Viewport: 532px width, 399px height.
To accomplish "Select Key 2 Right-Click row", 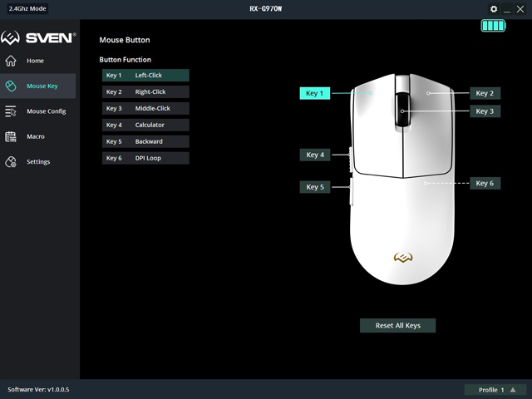I will (x=145, y=91).
